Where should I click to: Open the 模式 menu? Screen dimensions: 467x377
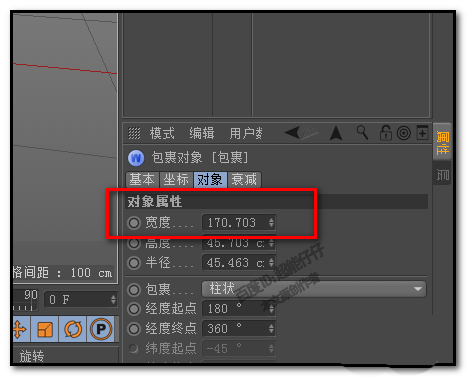pos(162,133)
